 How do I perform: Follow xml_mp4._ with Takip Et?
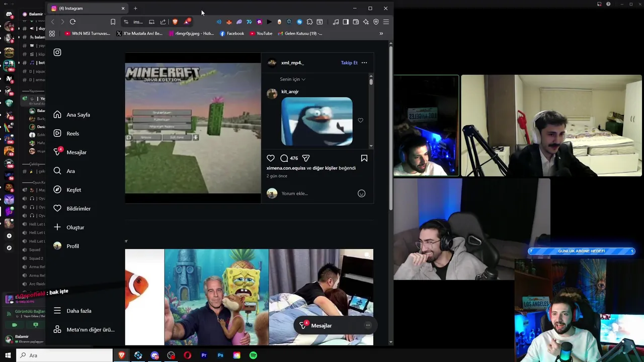pos(349,63)
